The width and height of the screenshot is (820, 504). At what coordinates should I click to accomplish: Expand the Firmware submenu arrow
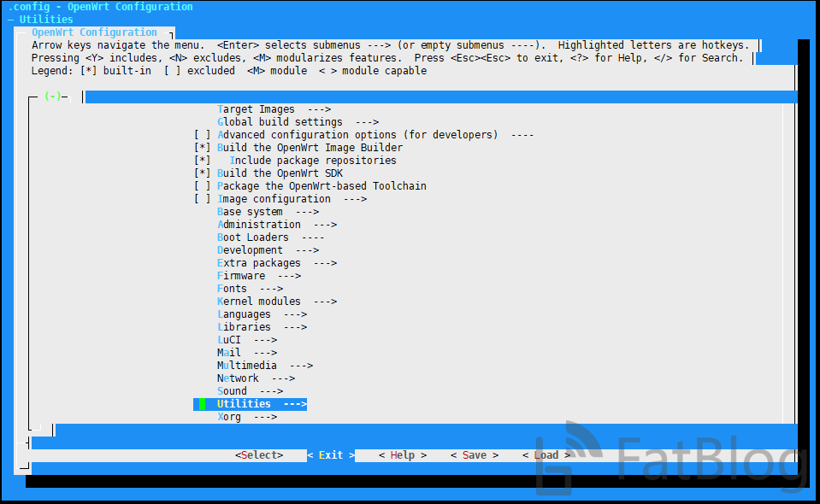pos(289,276)
